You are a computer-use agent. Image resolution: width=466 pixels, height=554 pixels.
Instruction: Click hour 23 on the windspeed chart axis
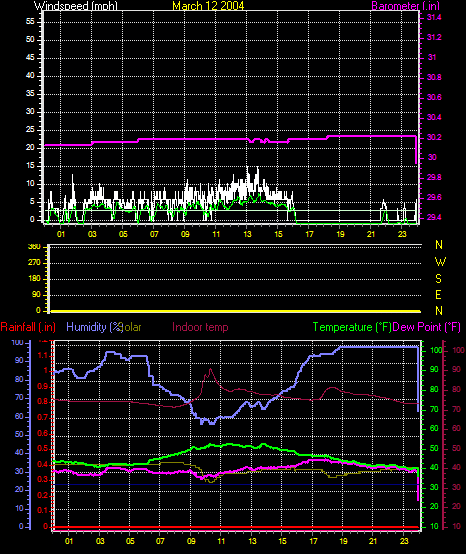click(402, 234)
